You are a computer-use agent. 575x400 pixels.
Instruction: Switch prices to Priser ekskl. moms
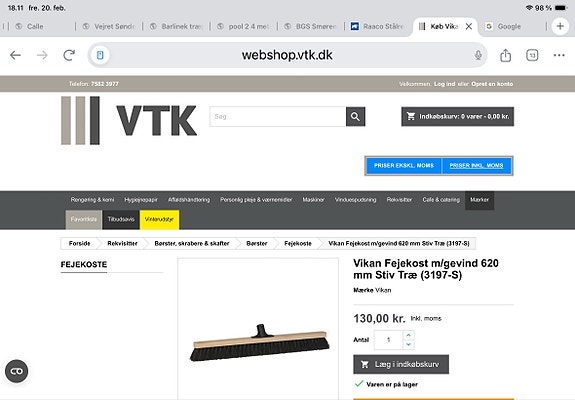tap(404, 166)
